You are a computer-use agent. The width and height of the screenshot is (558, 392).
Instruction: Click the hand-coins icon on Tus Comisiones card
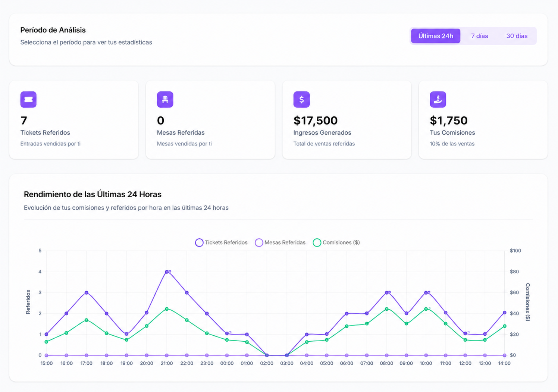pos(438,100)
